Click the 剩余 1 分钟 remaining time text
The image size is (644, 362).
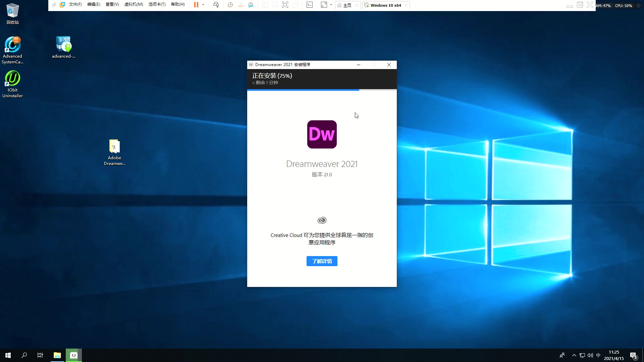pyautogui.click(x=265, y=82)
